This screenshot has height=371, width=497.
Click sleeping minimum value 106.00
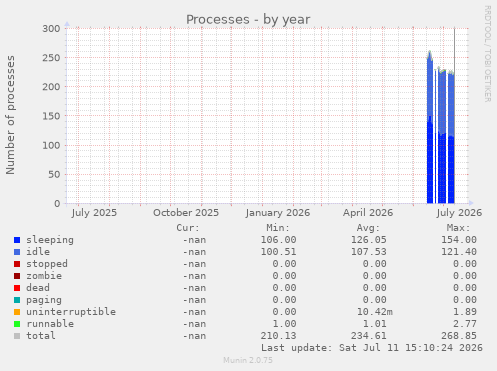[x=278, y=240]
